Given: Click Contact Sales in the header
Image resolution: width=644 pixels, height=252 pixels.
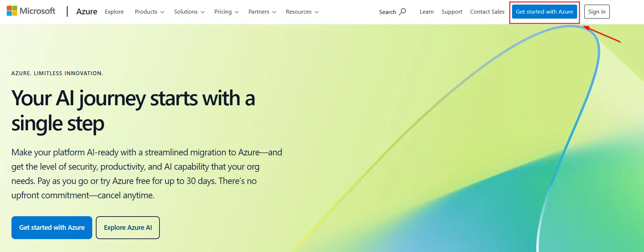Looking at the screenshot, I should pyautogui.click(x=487, y=12).
